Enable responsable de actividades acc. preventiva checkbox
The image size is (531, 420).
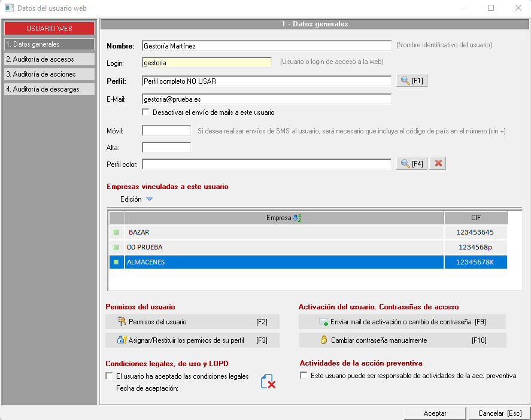304,376
